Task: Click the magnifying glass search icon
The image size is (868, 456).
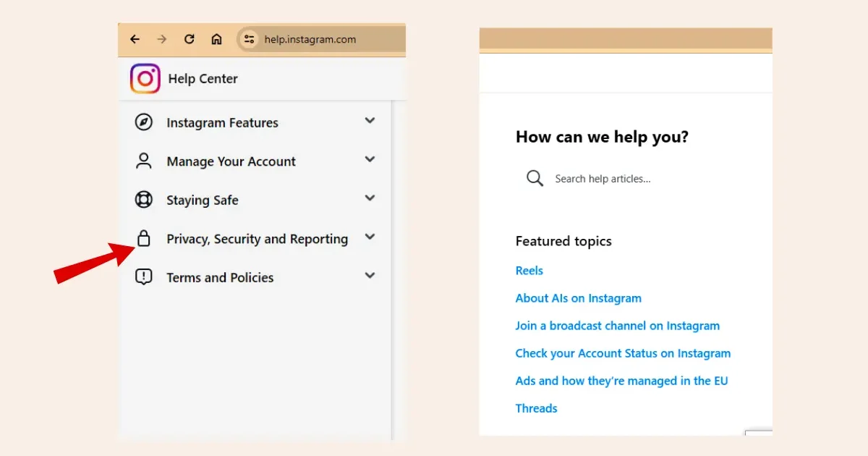Action: click(534, 178)
